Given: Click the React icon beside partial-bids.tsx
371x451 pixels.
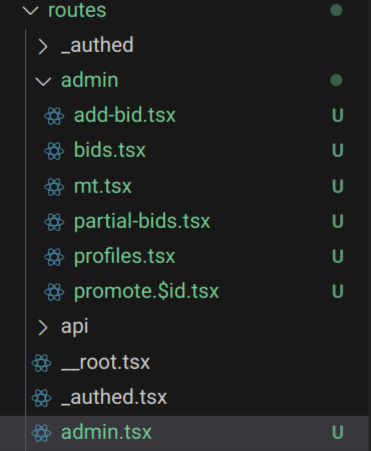Looking at the screenshot, I should pos(54,222).
